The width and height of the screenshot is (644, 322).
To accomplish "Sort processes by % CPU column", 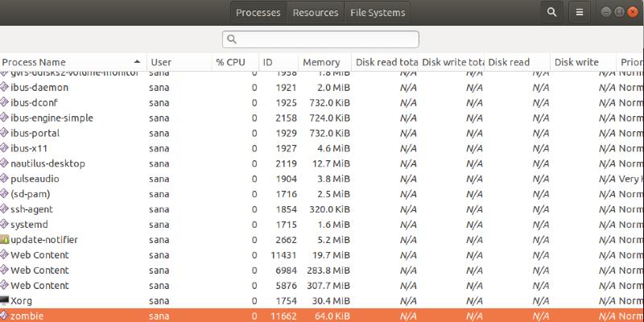I will tap(230, 62).
